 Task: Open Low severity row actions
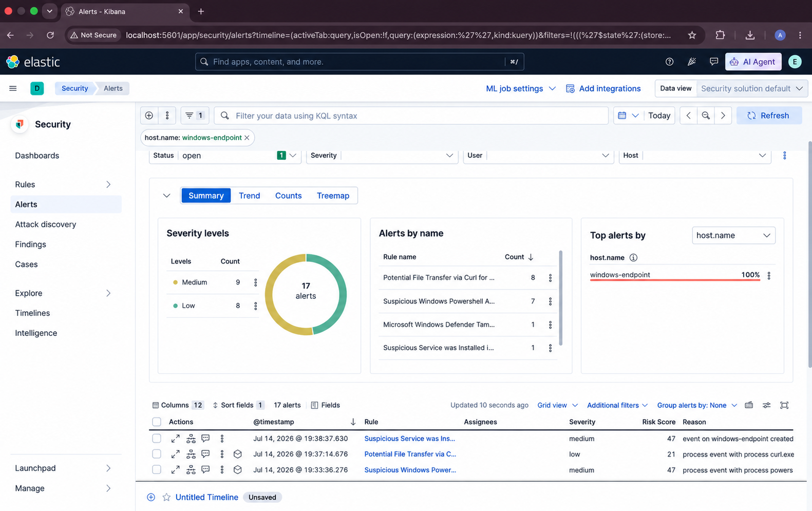(x=255, y=306)
